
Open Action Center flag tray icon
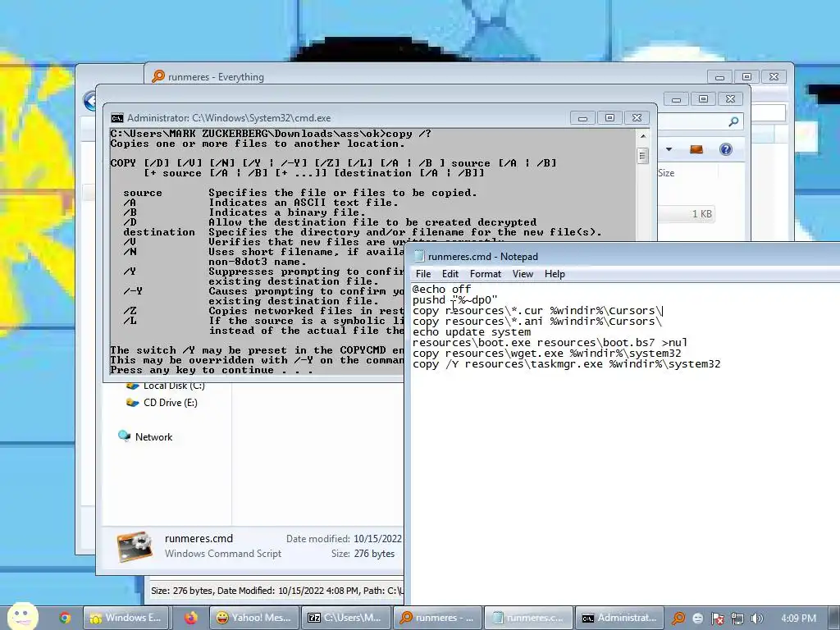coord(717,619)
